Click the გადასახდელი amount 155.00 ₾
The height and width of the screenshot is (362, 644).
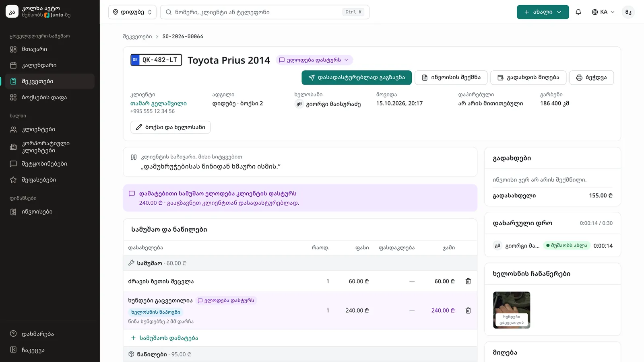(x=601, y=195)
